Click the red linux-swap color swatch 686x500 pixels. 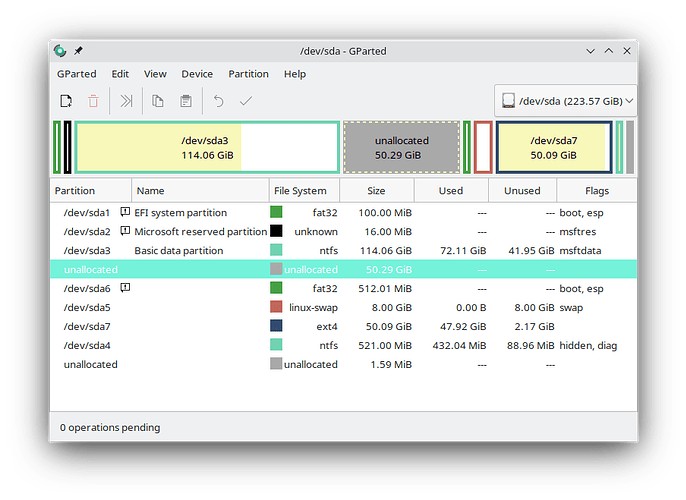pos(276,307)
